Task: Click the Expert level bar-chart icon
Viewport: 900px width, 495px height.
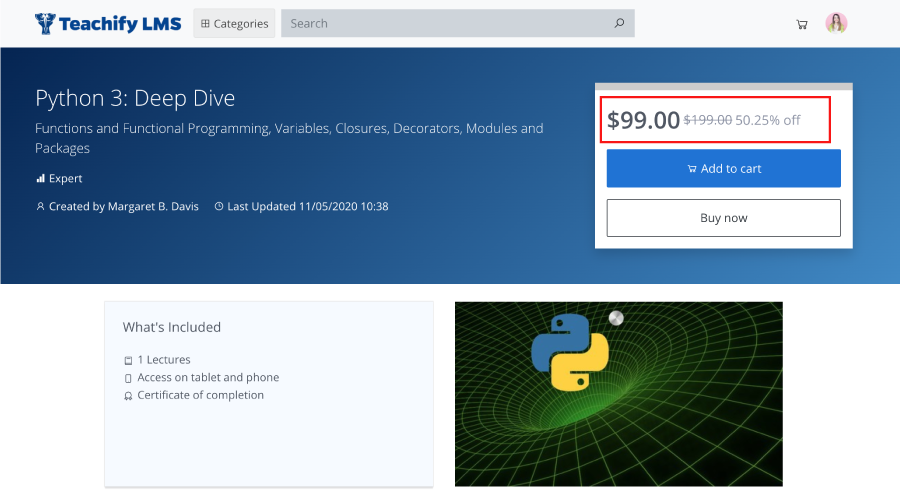Action: click(x=40, y=179)
